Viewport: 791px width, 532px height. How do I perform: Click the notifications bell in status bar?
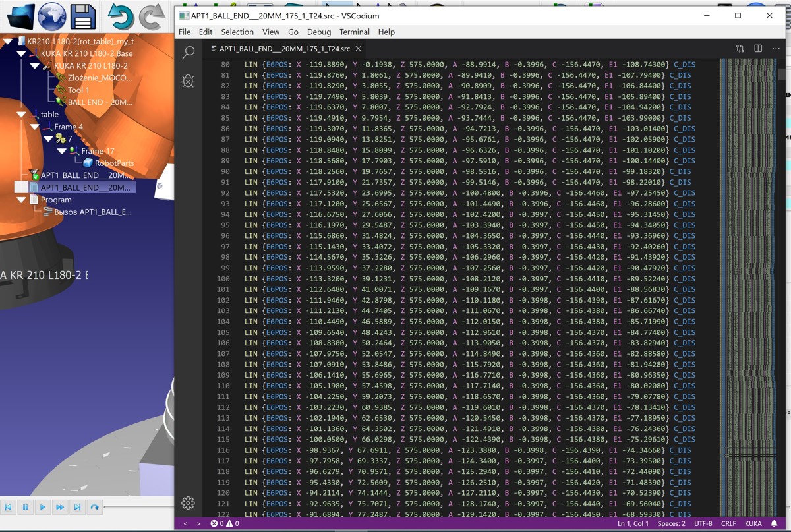point(775,523)
